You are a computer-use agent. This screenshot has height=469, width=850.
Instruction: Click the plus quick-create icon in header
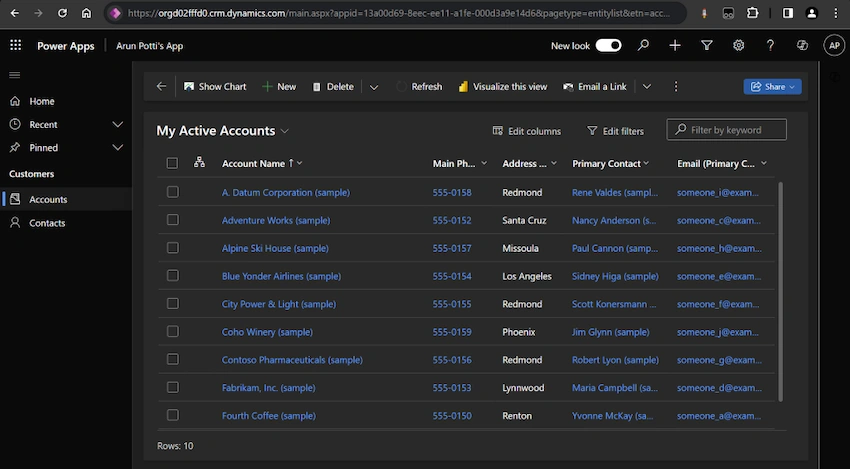pyautogui.click(x=675, y=46)
